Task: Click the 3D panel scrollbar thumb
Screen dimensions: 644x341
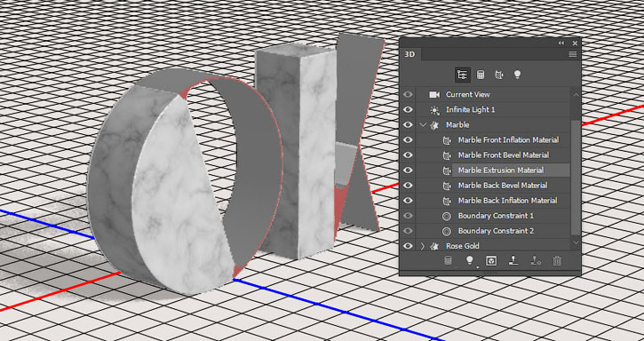Action: coord(576,178)
